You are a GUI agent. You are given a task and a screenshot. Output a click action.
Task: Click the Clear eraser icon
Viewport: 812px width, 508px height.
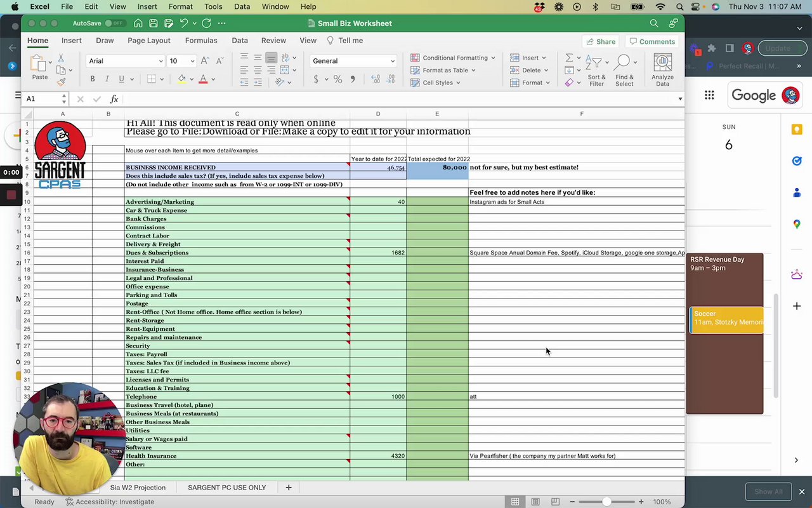click(x=569, y=83)
